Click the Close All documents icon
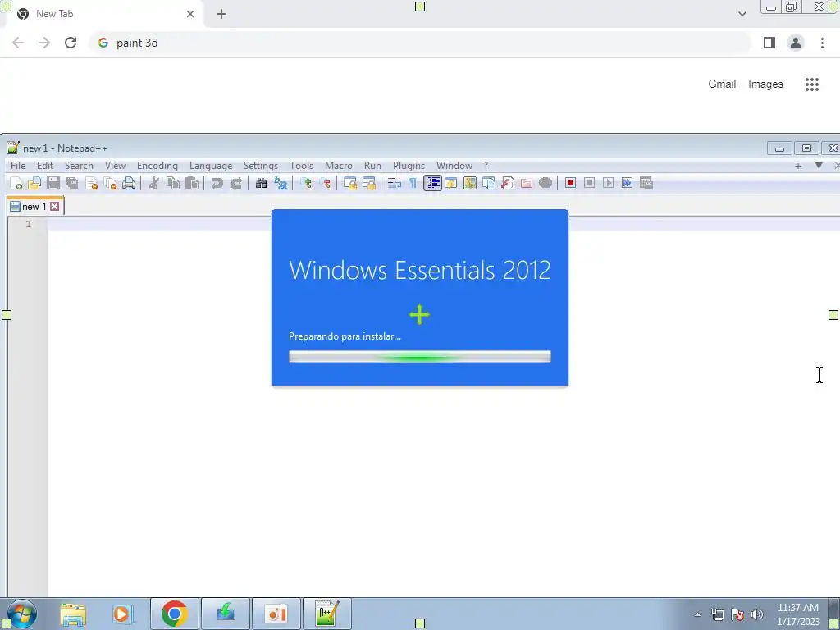 tap(110, 183)
